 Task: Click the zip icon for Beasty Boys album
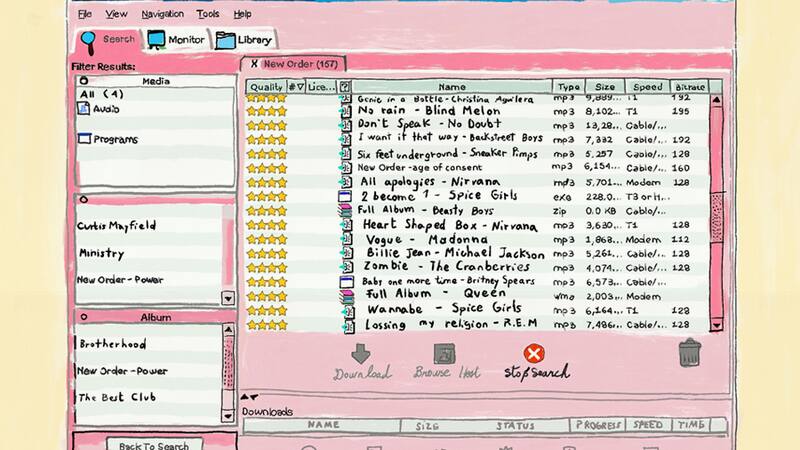[345, 211]
